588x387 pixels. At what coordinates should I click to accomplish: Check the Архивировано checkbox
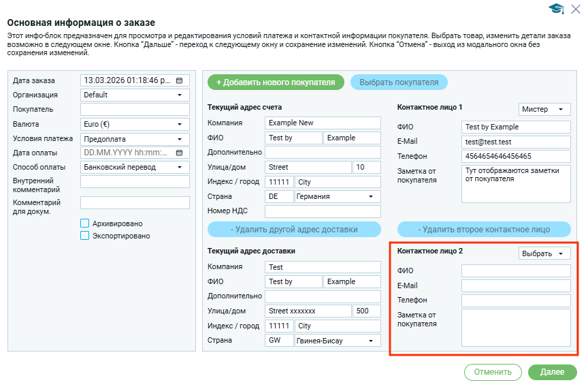pos(85,223)
